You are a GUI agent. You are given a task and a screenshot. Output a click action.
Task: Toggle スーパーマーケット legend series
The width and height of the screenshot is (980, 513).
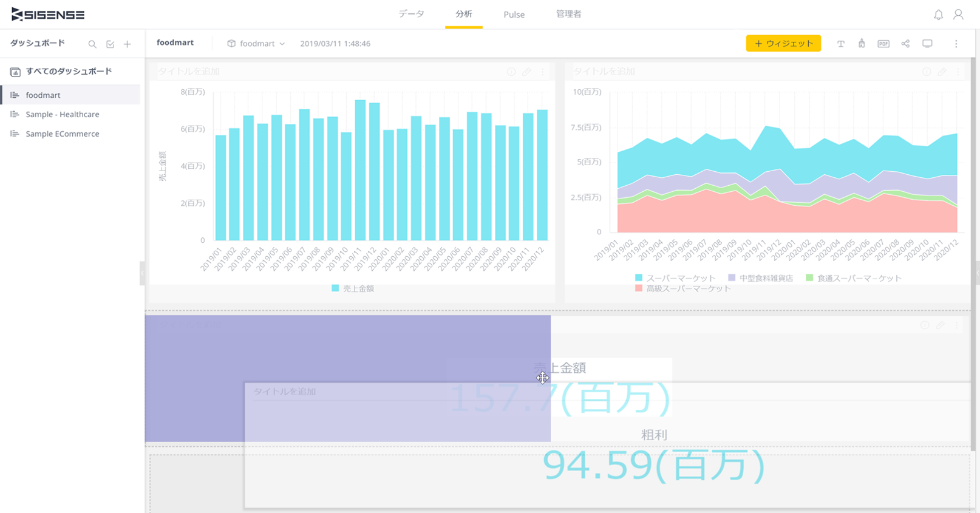tap(675, 278)
